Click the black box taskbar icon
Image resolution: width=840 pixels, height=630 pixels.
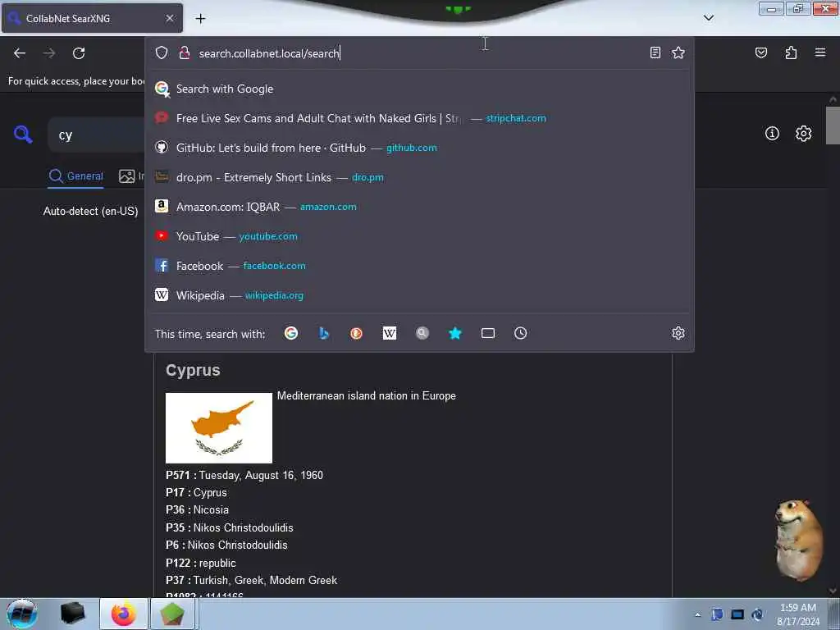point(73,614)
